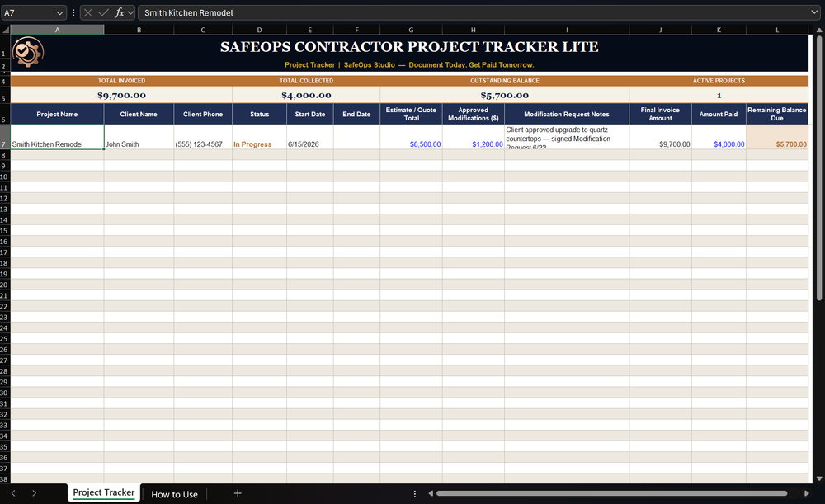Click the vertical scrollbar down arrow

click(x=818, y=478)
